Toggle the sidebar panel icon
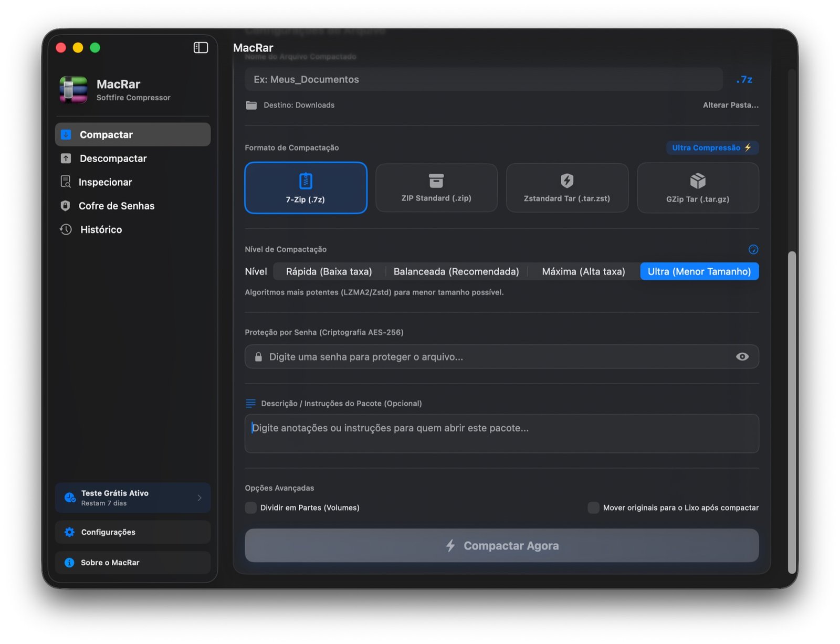This screenshot has height=644, width=840. coord(201,48)
